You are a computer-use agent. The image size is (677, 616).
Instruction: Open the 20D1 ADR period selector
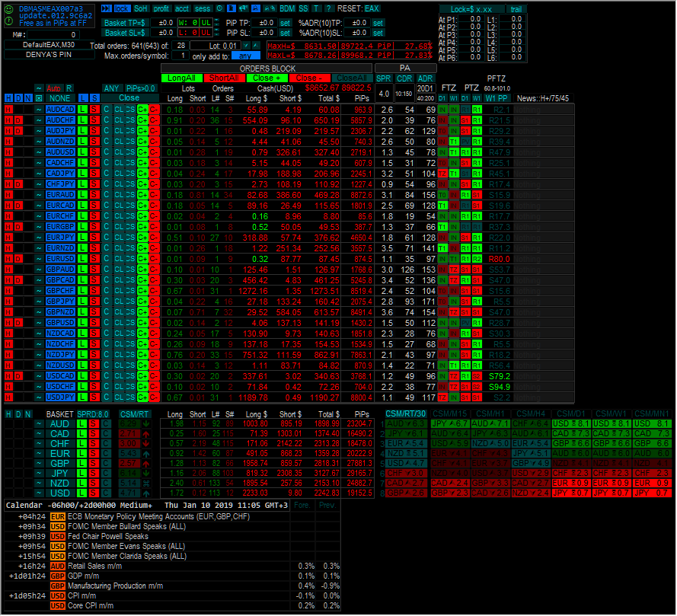[x=425, y=88]
